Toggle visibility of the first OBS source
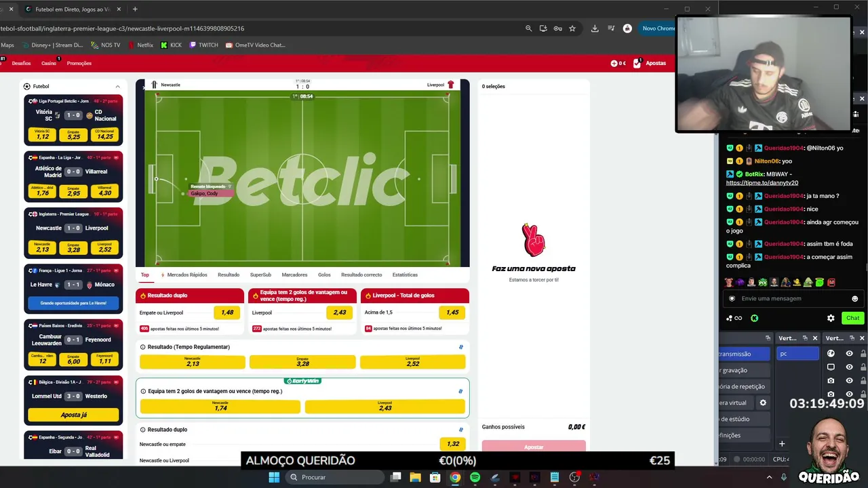Image resolution: width=868 pixels, height=488 pixels. pos(849,353)
